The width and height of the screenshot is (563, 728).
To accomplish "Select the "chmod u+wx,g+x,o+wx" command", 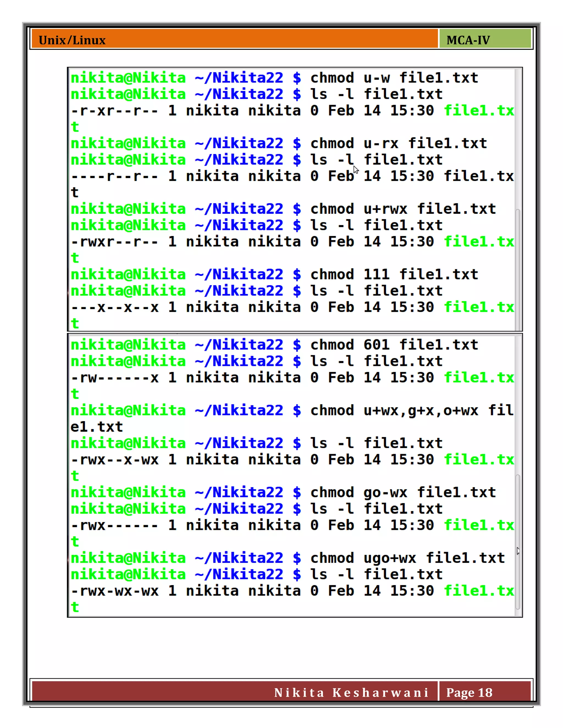I will click(394, 411).
